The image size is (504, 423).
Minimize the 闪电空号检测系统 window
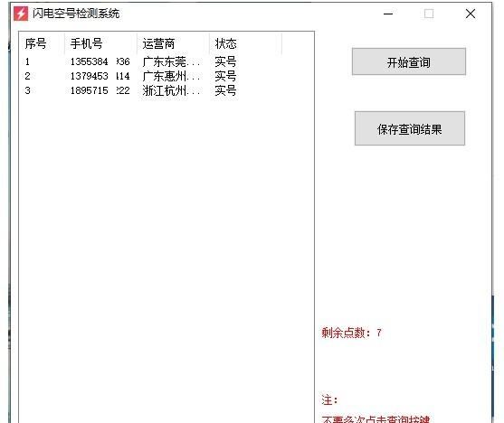click(388, 14)
